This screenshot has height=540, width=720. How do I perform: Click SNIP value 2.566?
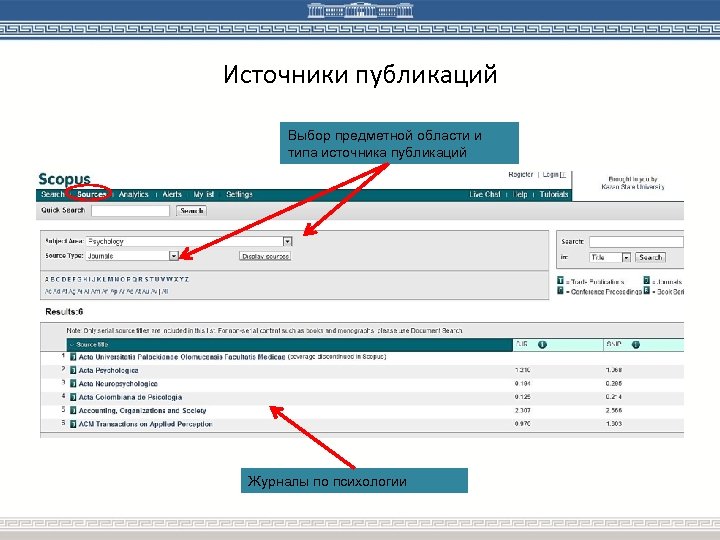tap(614, 411)
